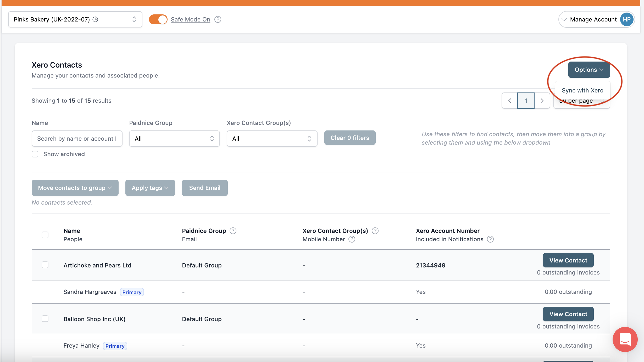Click the Clear 0 filters button

pyautogui.click(x=350, y=138)
